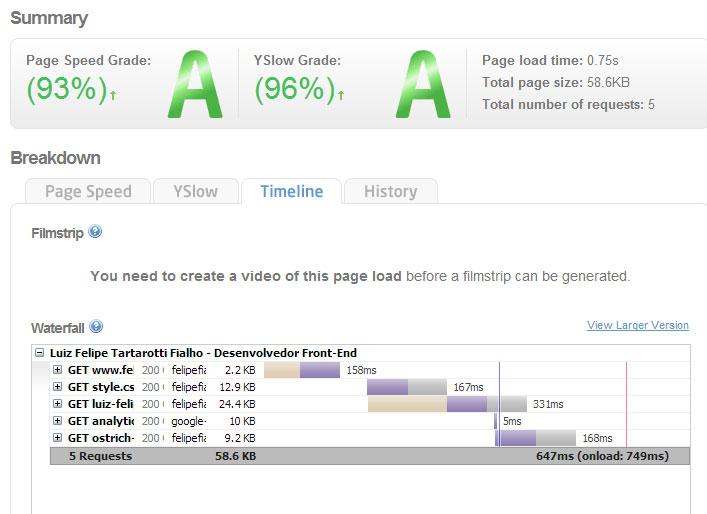Click the 5 Requests summary row

point(370,456)
